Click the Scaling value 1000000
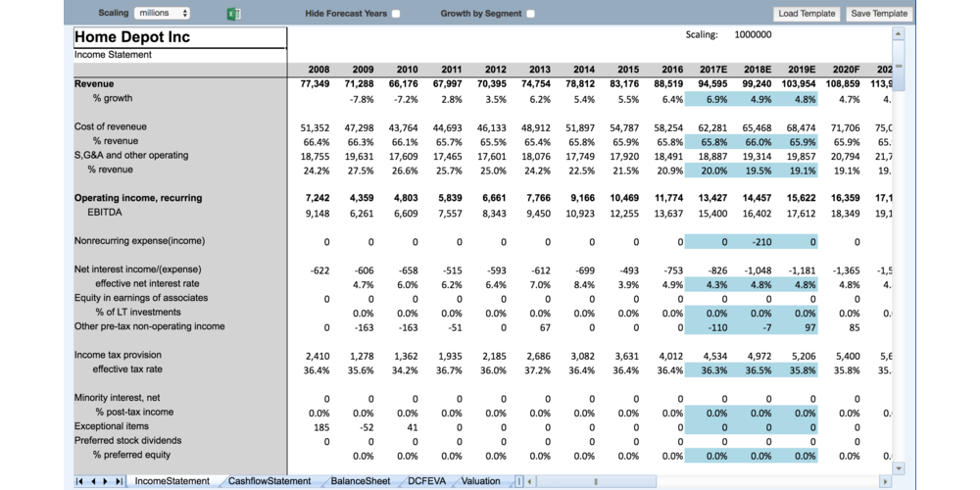 coord(753,35)
